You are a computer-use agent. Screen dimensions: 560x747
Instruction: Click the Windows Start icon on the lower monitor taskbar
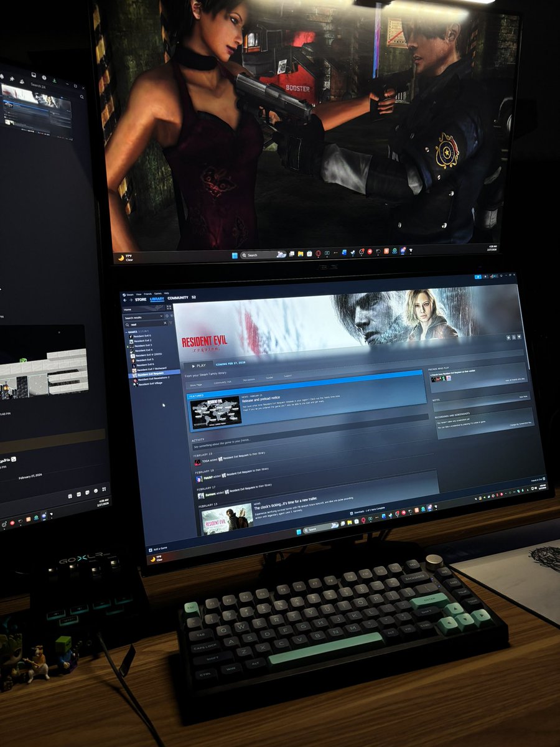click(299, 532)
